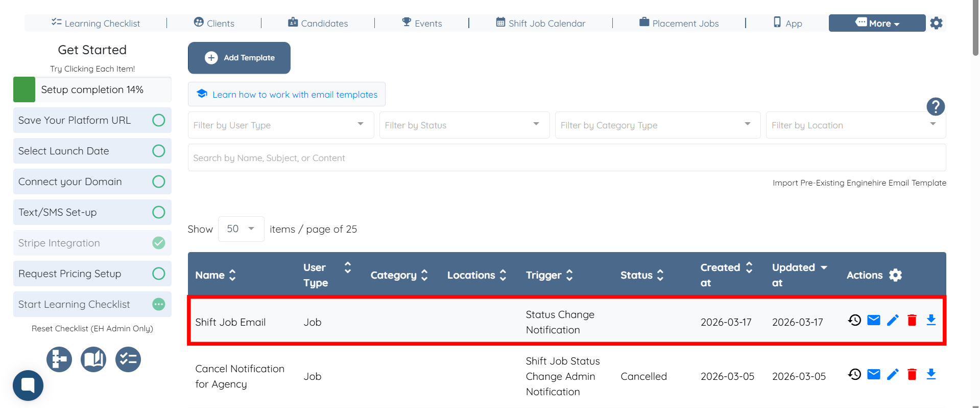The width and height of the screenshot is (980, 408).
Task: Mark Select Launch Date as complete
Action: (159, 151)
